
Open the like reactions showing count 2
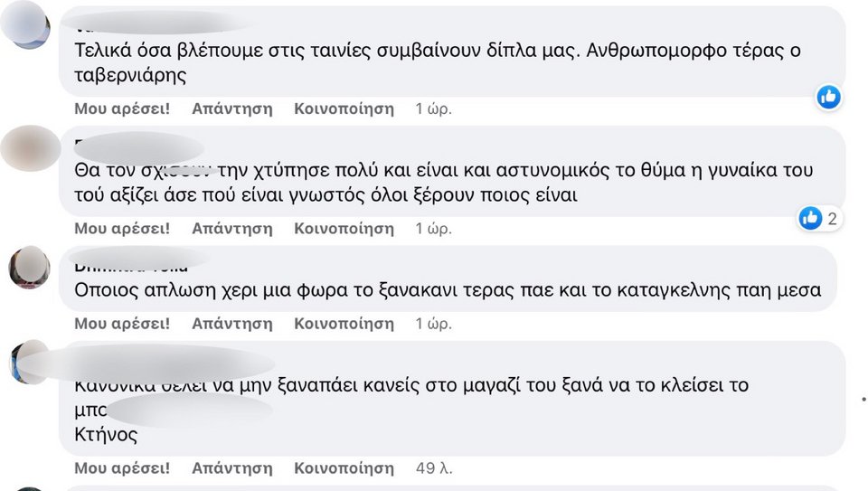[819, 218]
